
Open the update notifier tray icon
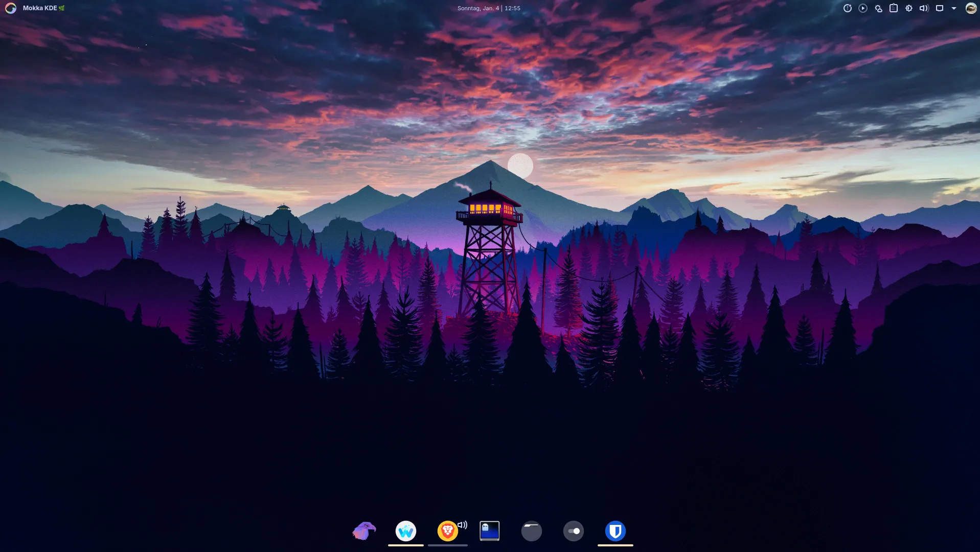pos(847,8)
